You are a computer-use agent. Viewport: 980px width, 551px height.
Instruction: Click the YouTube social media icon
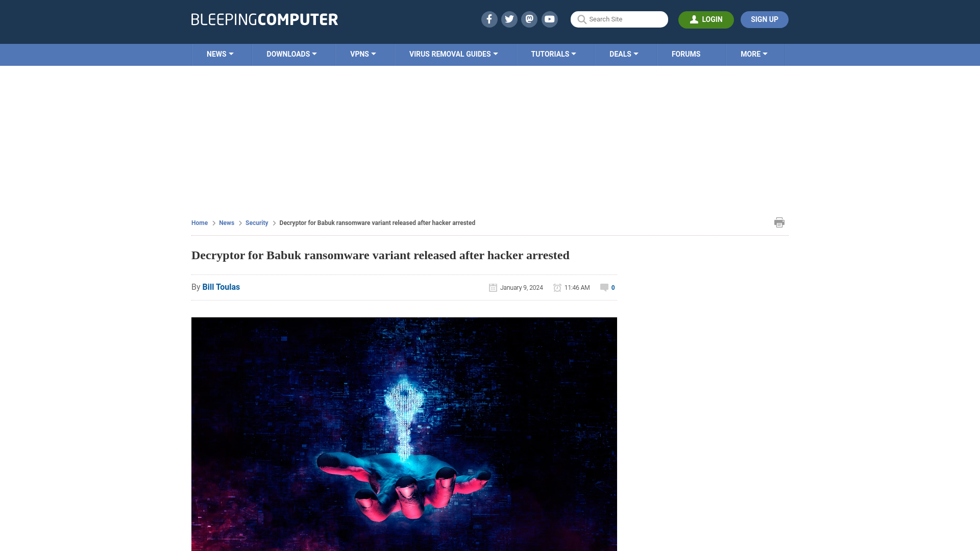coord(550,19)
